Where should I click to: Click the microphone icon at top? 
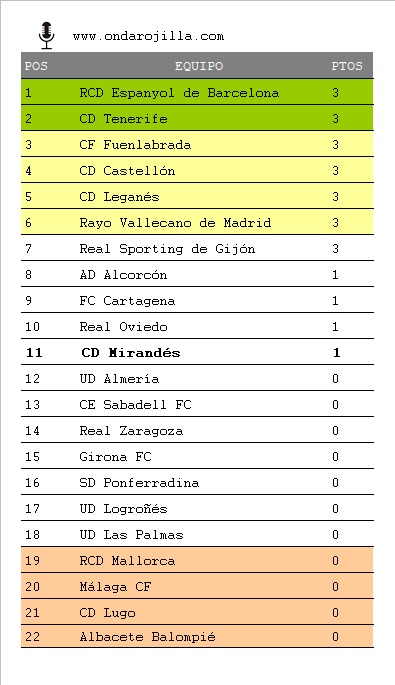coord(46,35)
